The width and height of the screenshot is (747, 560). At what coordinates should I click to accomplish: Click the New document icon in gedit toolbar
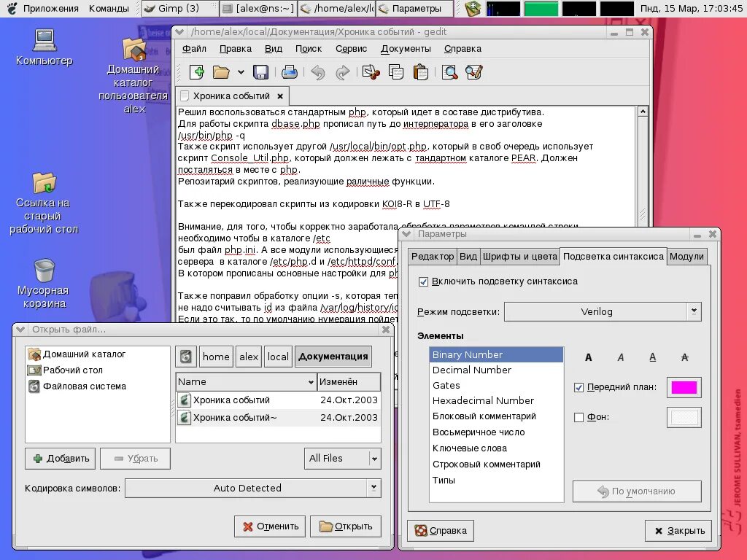tap(197, 72)
